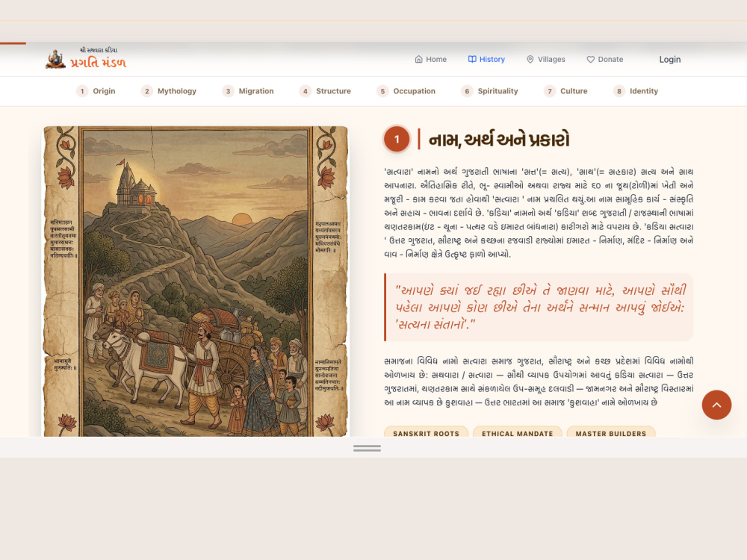Click the number 4 badge beside Structure

click(305, 91)
